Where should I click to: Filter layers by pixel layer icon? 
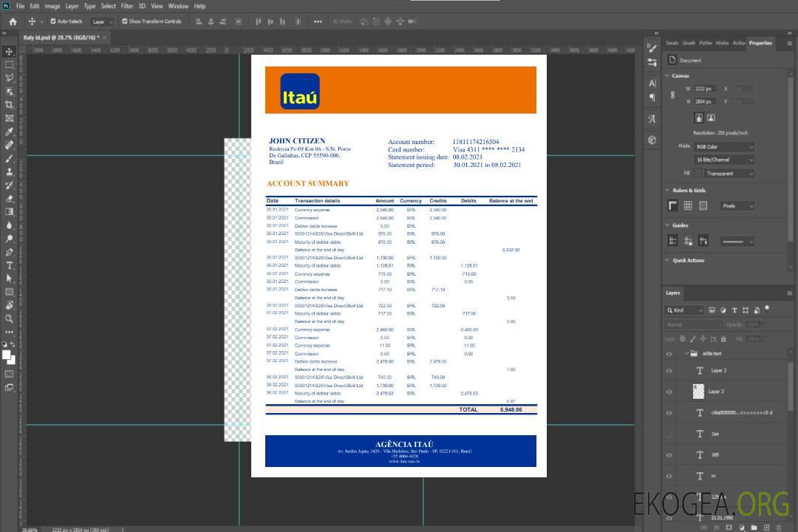coord(712,310)
